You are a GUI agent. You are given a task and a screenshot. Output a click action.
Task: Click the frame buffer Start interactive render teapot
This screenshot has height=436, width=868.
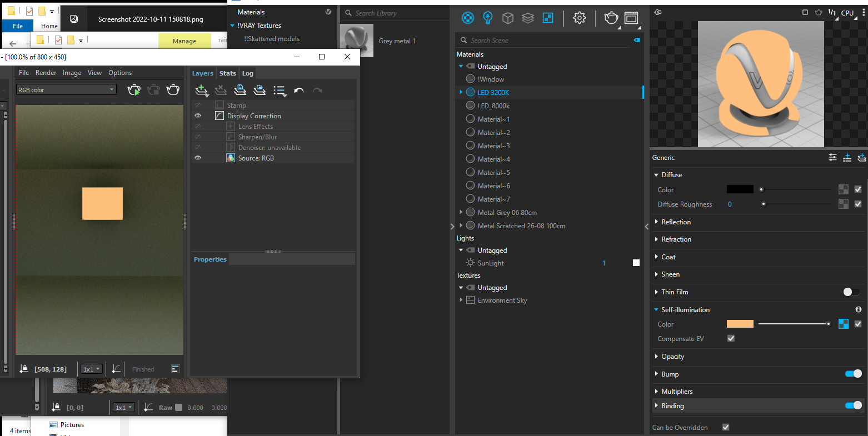[134, 89]
